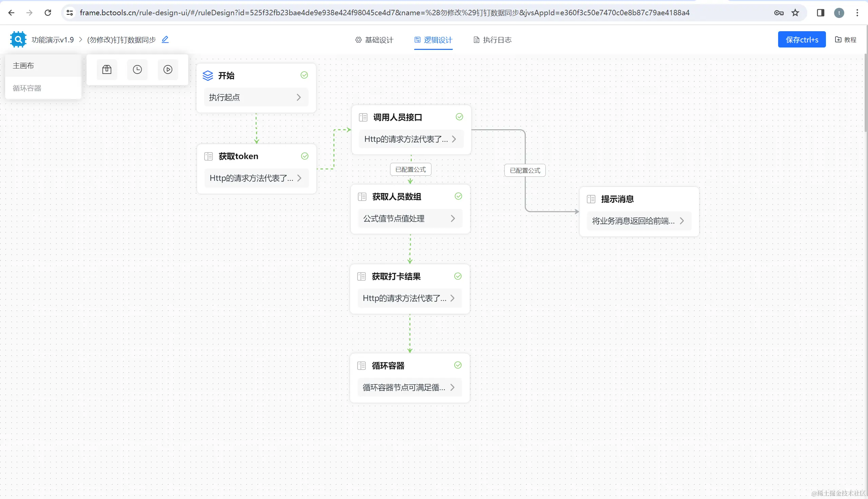The width and height of the screenshot is (868, 499).
Task: Click the 保存ctrl+s button
Action: 801,40
